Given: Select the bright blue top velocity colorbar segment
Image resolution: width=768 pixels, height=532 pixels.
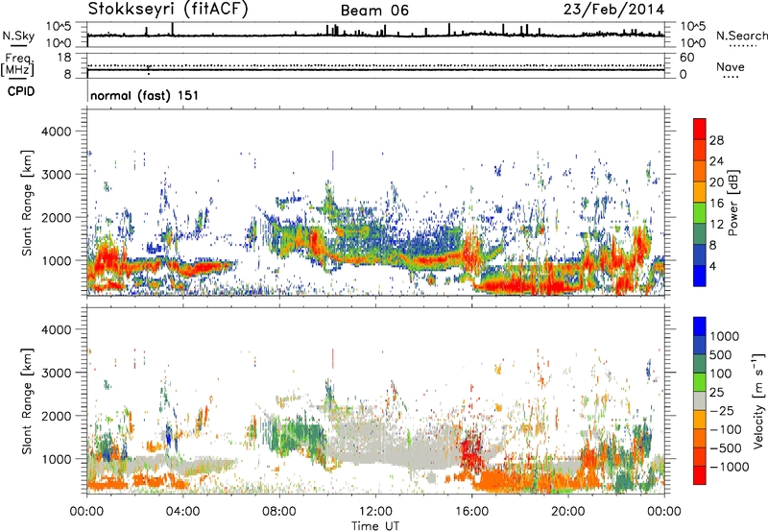Looking at the screenshot, I should 700,326.
